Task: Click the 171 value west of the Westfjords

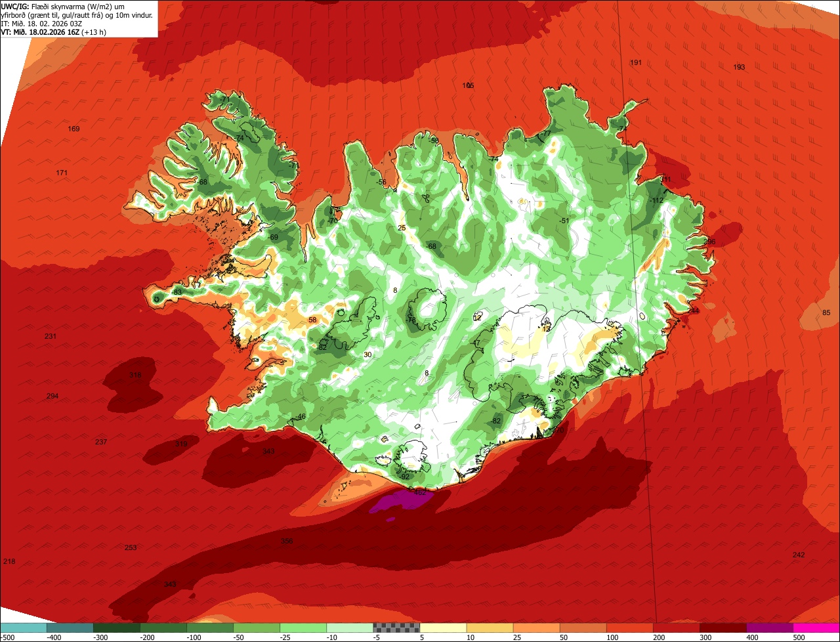Action: tap(62, 173)
